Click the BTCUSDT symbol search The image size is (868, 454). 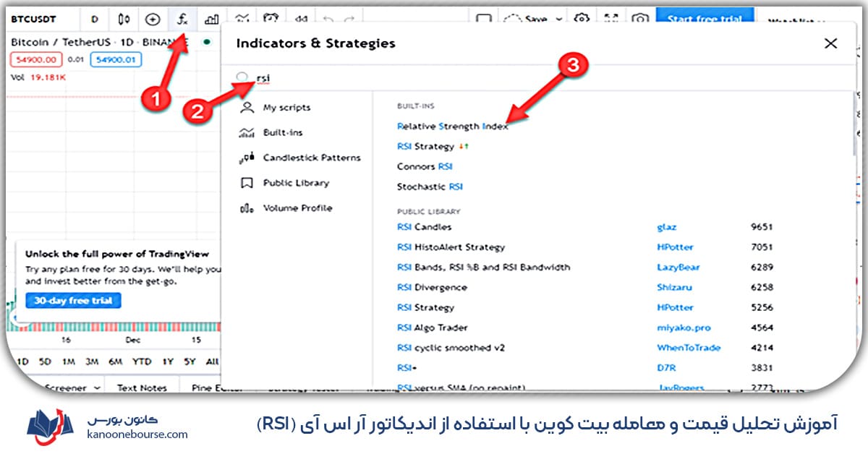[x=34, y=20]
